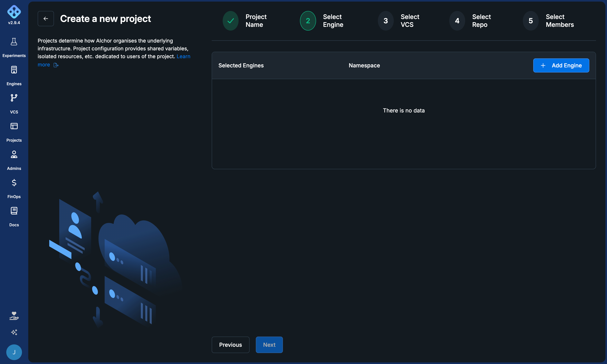
Task: Click the Alchor logo at top
Action: (14, 12)
